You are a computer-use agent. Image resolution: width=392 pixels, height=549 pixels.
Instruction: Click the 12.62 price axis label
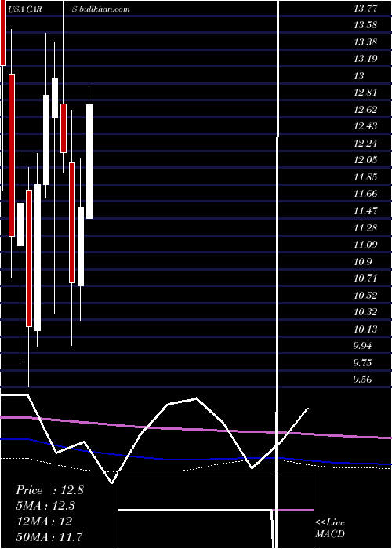(x=366, y=109)
